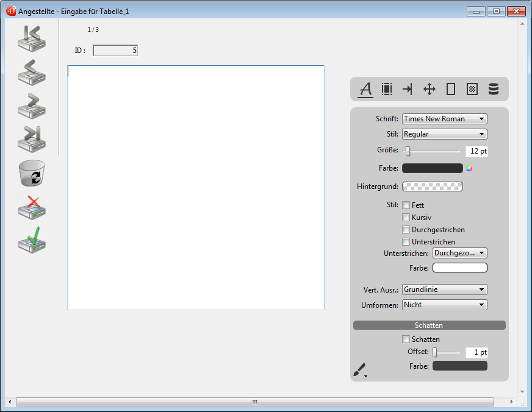Screen dimensions: 532x412
Task: Open the tab stops settings tab
Action: click(x=408, y=89)
